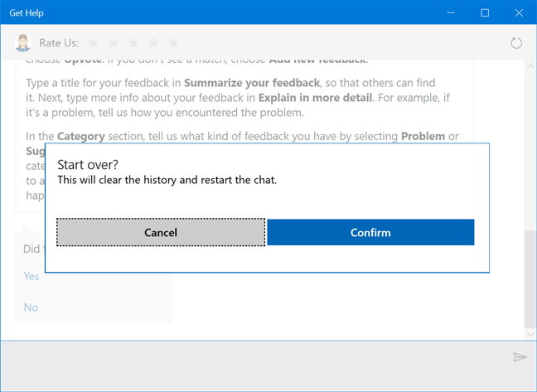Screen dimensions: 537x392
Task: Confirm clearing the chat history
Action: pyautogui.click(x=370, y=233)
